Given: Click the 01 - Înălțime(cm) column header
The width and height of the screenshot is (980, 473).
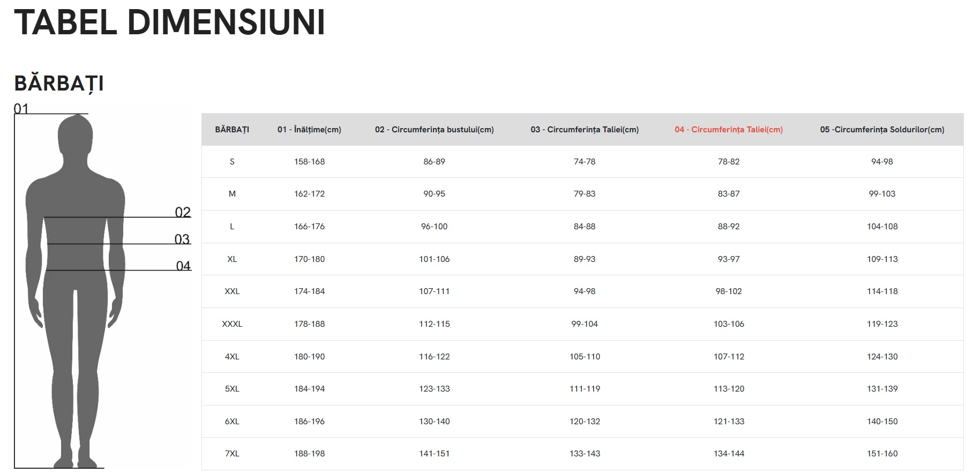Looking at the screenshot, I should tap(309, 130).
